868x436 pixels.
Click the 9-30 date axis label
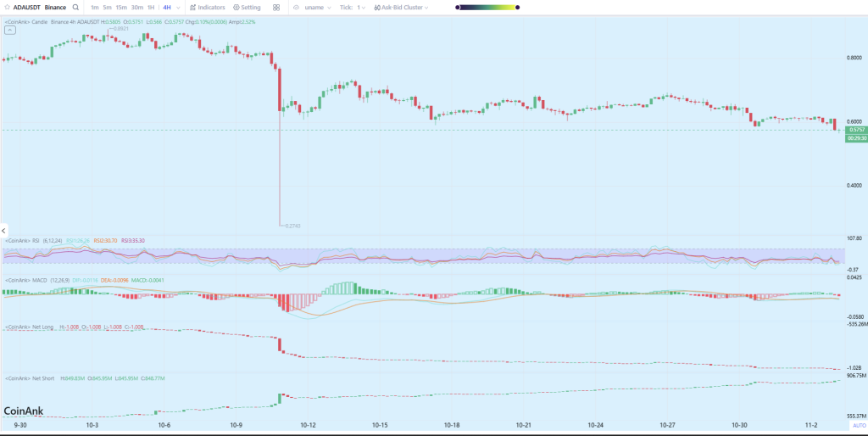click(20, 426)
